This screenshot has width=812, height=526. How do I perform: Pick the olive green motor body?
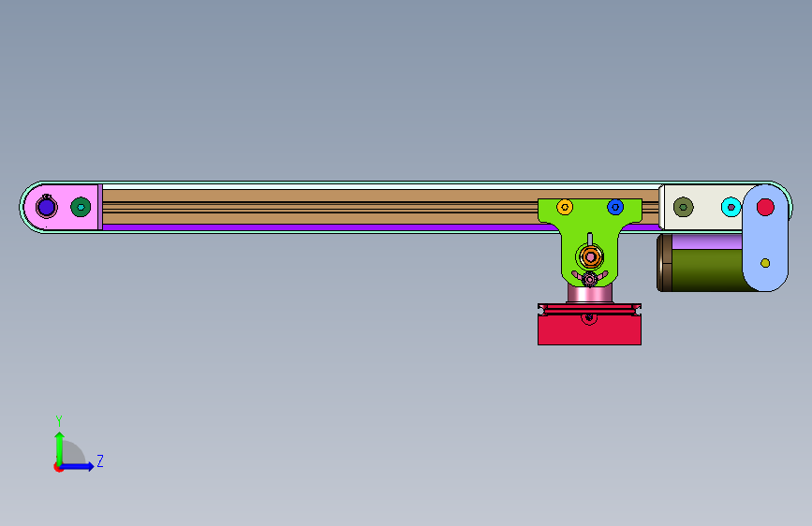(707, 270)
